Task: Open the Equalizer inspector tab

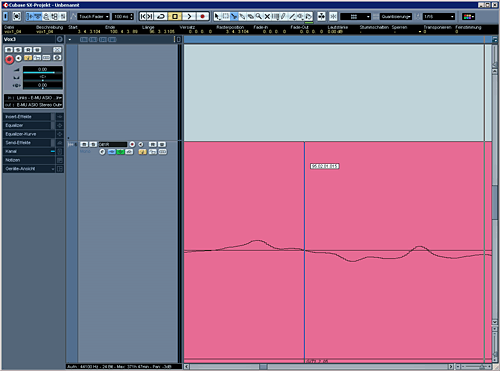Action: click(x=27, y=125)
